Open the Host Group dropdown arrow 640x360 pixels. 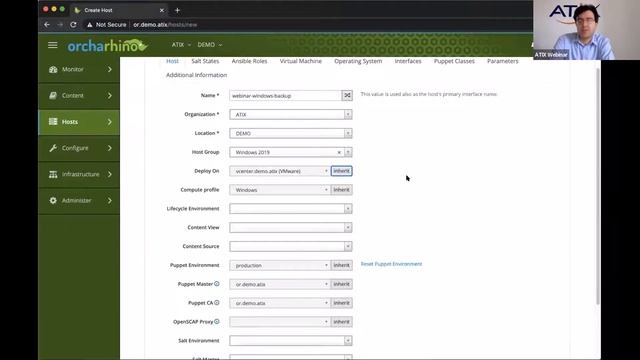(348, 152)
